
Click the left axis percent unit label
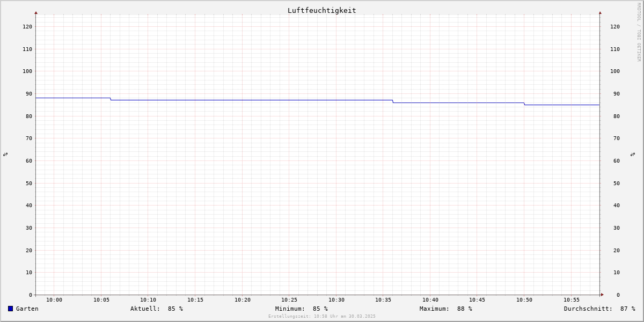coord(5,154)
